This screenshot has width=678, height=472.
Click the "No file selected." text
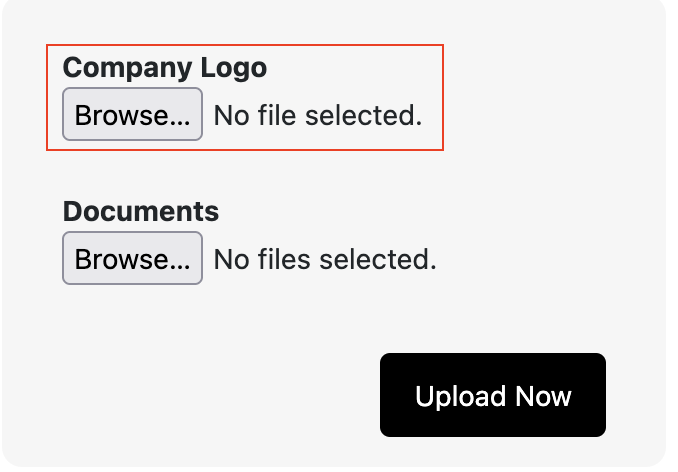(318, 116)
